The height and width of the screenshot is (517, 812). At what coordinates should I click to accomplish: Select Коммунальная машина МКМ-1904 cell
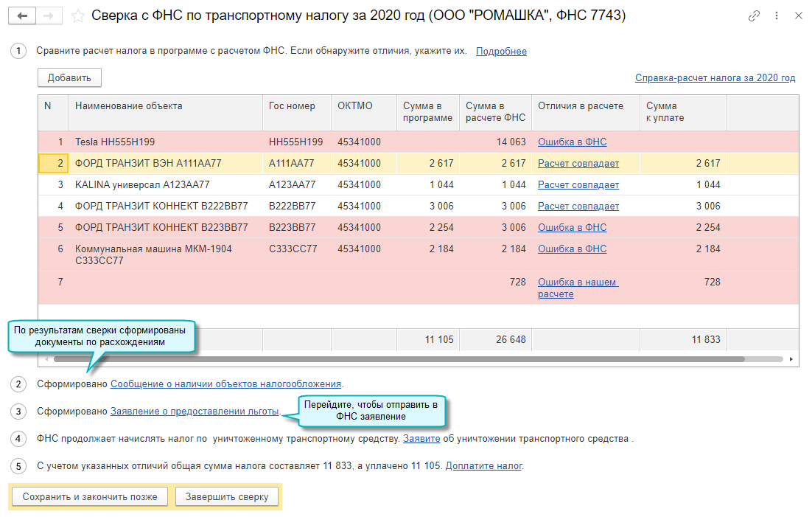pos(166,254)
